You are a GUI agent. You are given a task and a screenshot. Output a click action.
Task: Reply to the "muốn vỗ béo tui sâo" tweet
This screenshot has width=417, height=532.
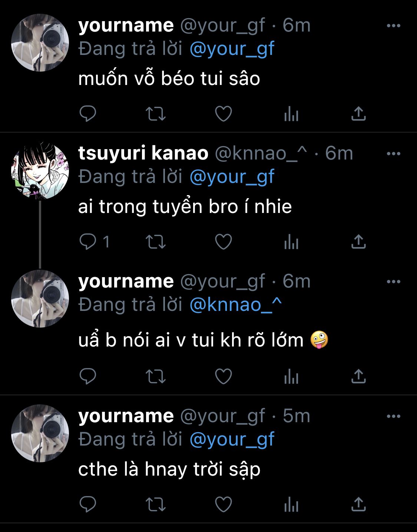[88, 114]
